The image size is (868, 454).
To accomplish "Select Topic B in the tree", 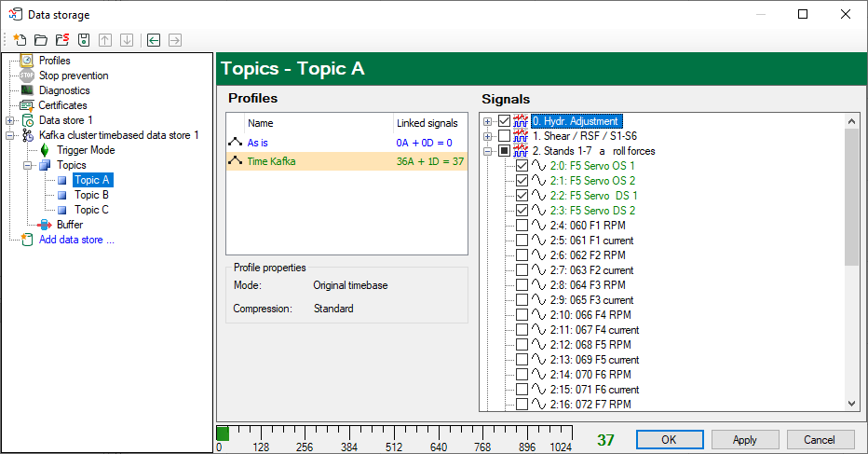I will [91, 195].
